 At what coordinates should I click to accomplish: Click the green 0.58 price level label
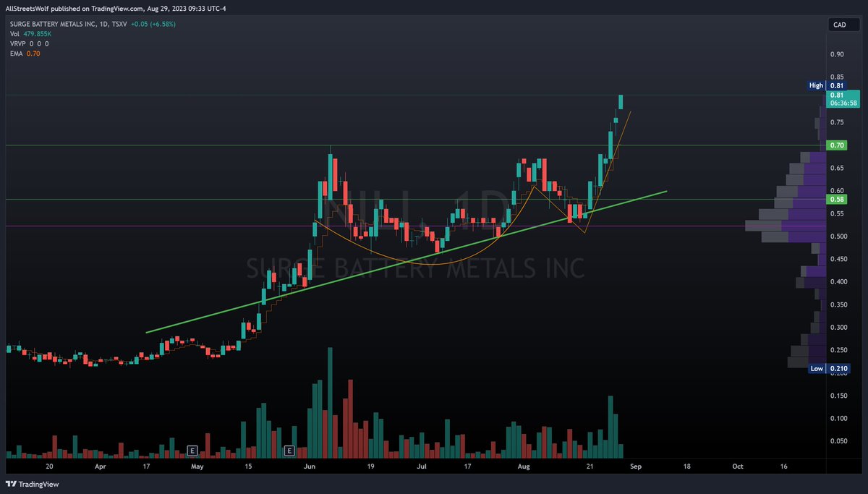(x=838, y=199)
